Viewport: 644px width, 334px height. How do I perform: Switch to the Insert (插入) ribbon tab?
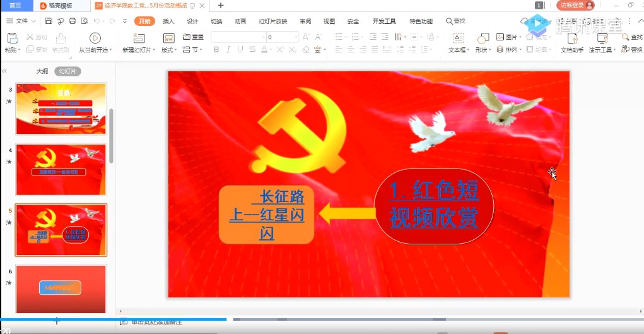pyautogui.click(x=168, y=21)
